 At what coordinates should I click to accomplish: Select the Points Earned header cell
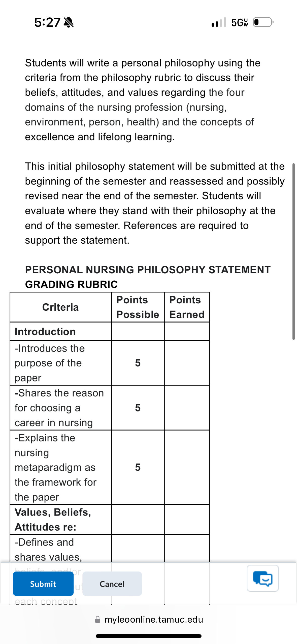(187, 307)
